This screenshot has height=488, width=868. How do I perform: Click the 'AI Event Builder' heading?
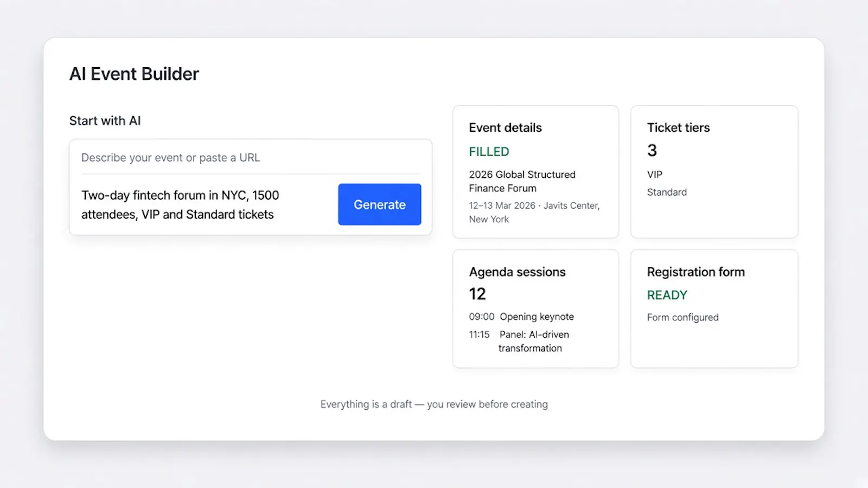(134, 74)
